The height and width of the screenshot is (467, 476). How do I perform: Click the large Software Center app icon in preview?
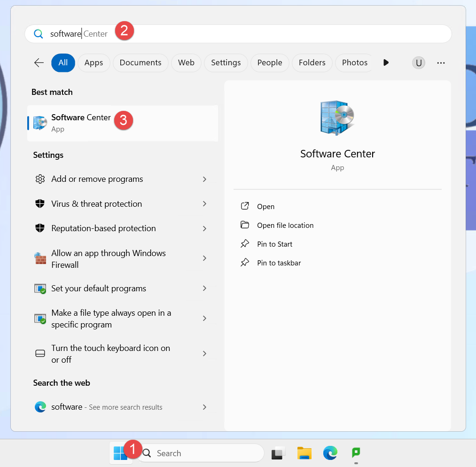click(337, 118)
